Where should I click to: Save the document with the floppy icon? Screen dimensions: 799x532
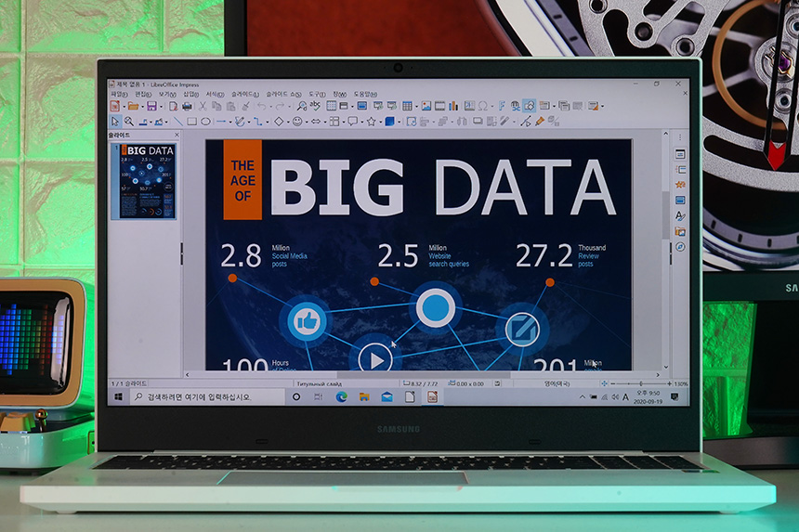[151, 106]
